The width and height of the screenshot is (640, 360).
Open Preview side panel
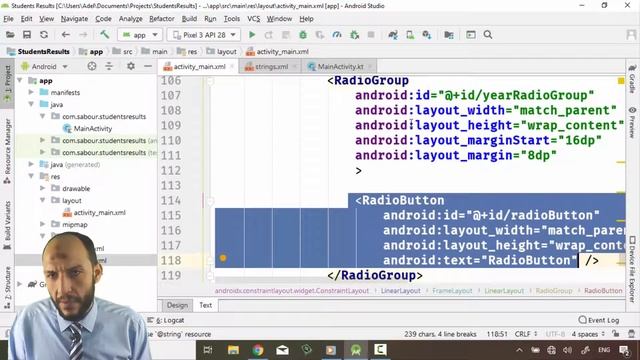pos(632,122)
